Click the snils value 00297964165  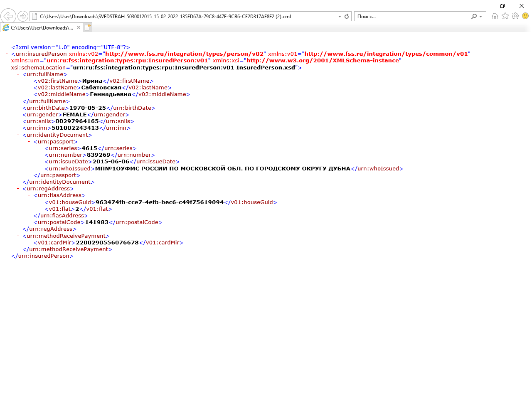[77, 121]
